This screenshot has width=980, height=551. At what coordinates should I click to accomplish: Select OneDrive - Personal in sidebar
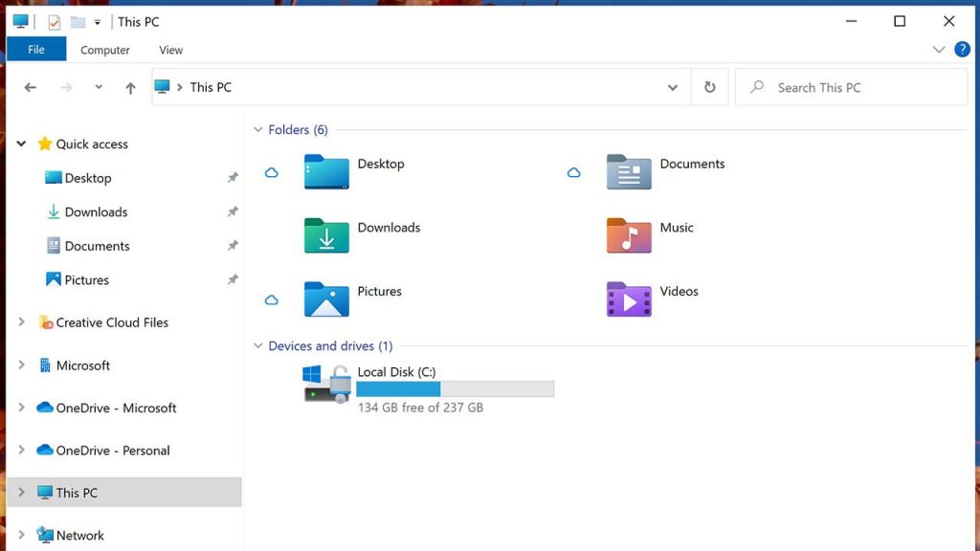[112, 451]
